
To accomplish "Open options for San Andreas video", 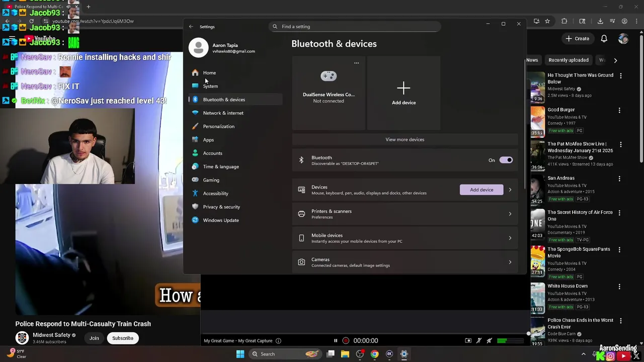I will pyautogui.click(x=619, y=178).
